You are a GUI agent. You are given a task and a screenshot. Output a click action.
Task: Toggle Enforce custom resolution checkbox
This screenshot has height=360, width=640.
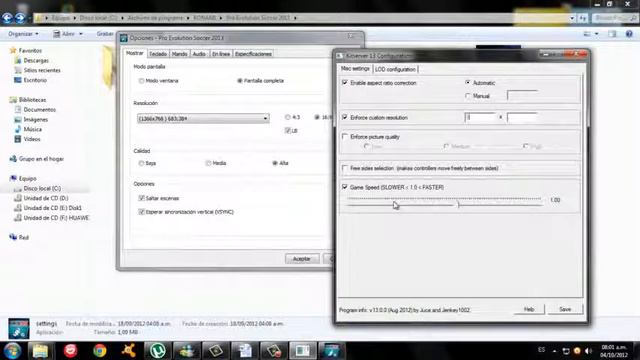(345, 117)
